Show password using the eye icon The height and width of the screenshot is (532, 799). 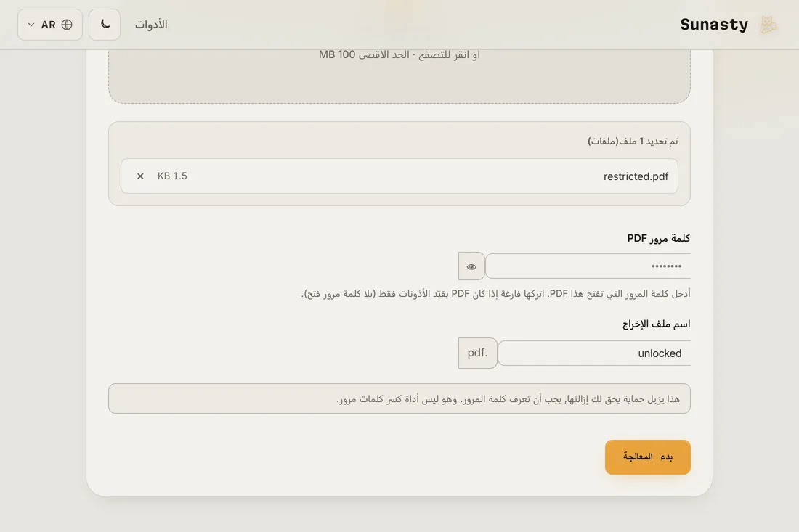(x=471, y=266)
